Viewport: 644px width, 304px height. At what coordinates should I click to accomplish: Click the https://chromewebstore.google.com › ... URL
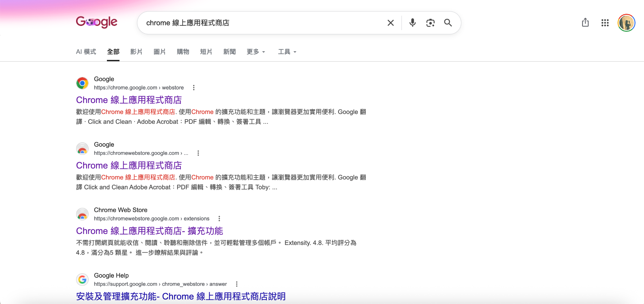[x=141, y=153]
